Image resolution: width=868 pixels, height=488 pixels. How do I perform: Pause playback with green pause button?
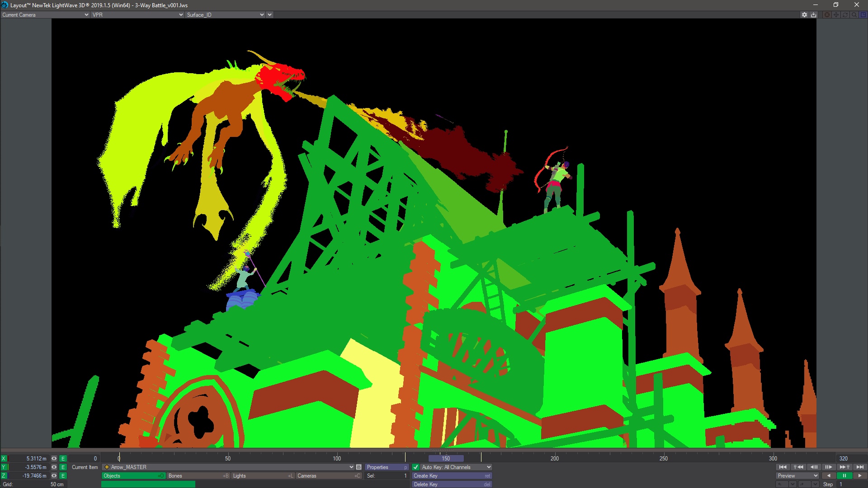(x=844, y=476)
